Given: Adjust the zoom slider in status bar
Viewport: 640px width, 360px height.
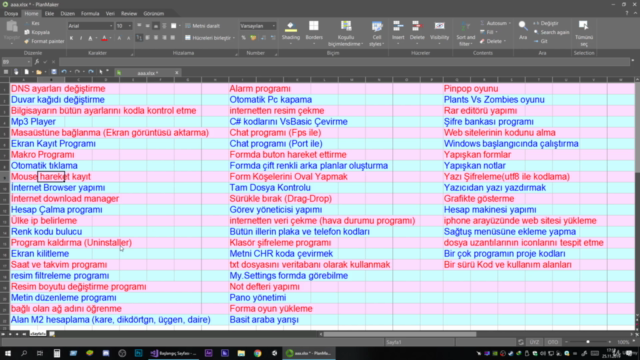Looking at the screenshot, I should tap(588, 342).
